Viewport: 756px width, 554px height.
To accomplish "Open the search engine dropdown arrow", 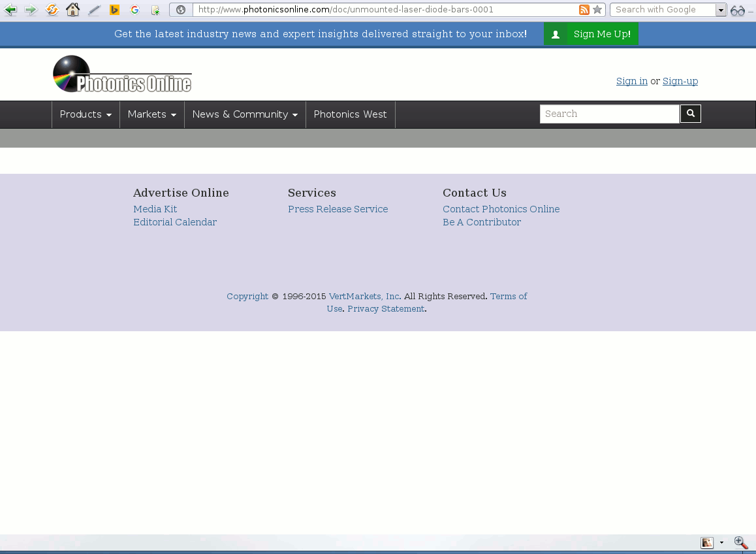I will pos(721,10).
